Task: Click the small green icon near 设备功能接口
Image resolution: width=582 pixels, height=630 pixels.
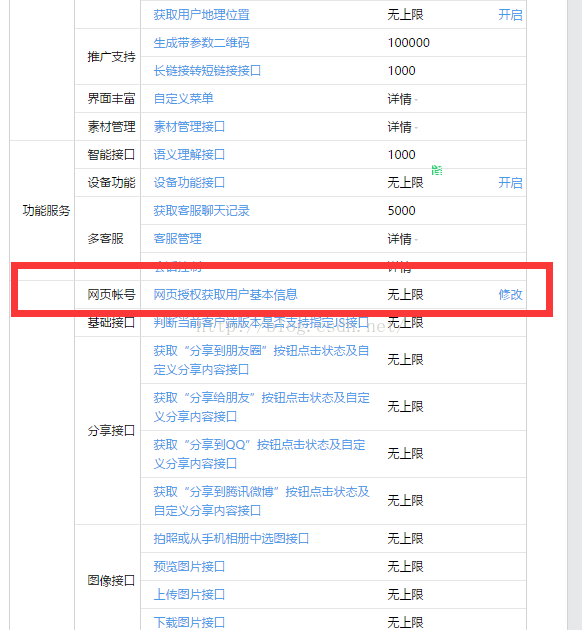Action: (437, 170)
